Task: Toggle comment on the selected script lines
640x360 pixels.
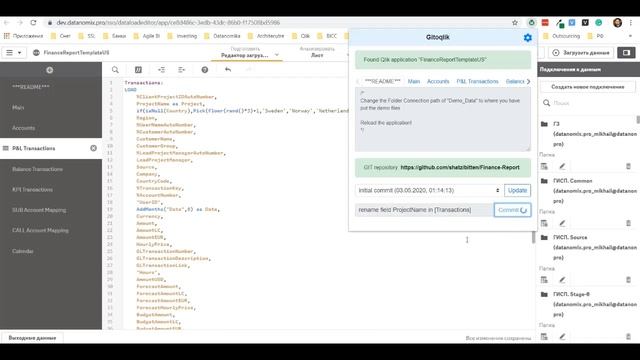Action: [x=138, y=70]
